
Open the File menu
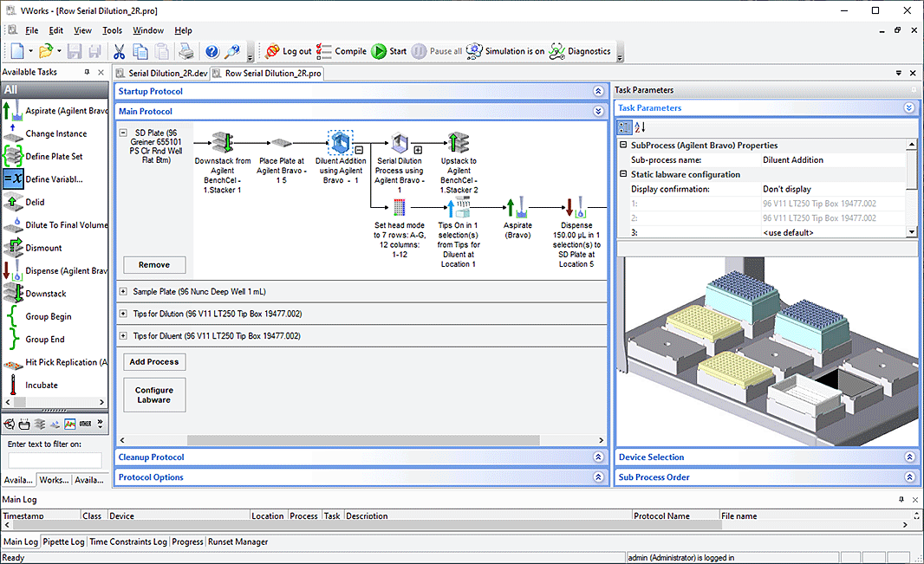(x=32, y=30)
